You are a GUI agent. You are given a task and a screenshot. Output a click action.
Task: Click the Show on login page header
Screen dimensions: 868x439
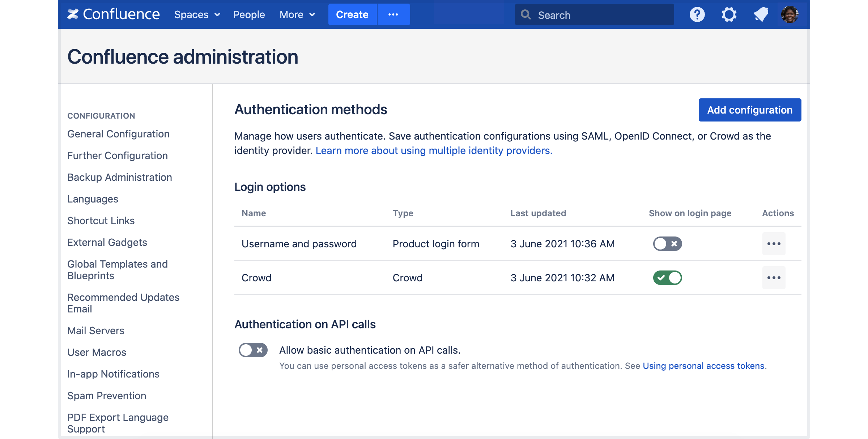(x=690, y=213)
